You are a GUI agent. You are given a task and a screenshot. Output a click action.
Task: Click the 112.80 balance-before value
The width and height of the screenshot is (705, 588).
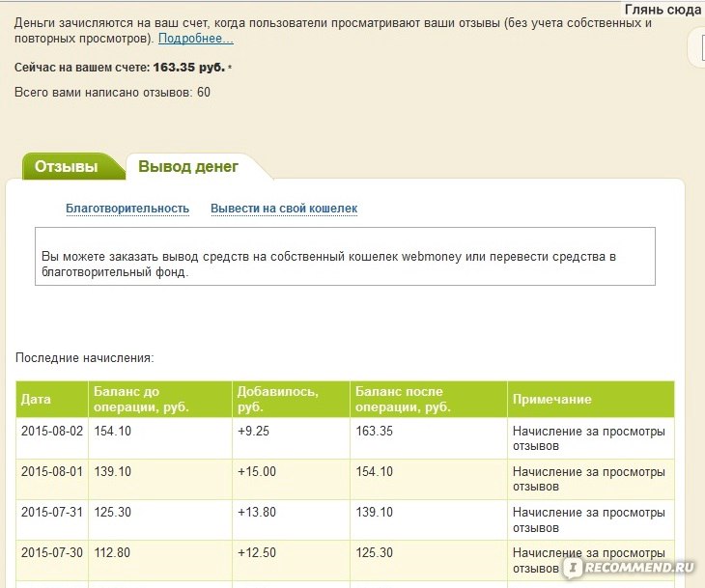tap(112, 552)
